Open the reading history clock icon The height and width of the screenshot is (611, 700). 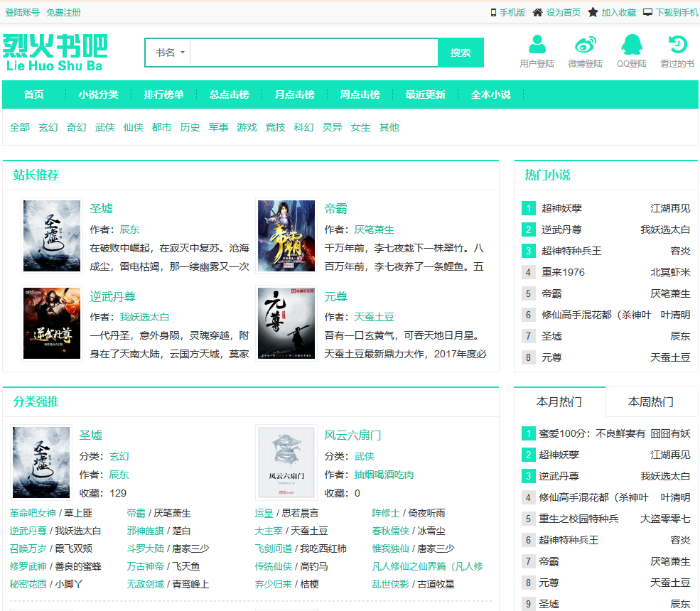(x=677, y=45)
